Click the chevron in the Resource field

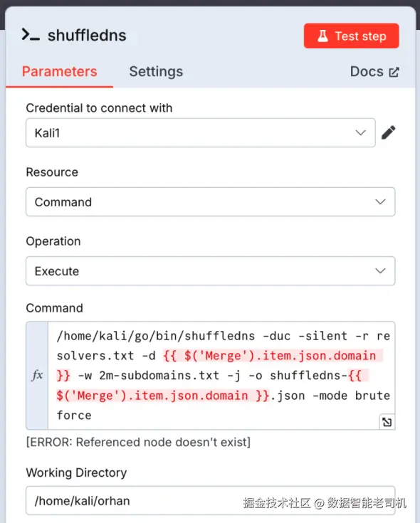pos(380,202)
